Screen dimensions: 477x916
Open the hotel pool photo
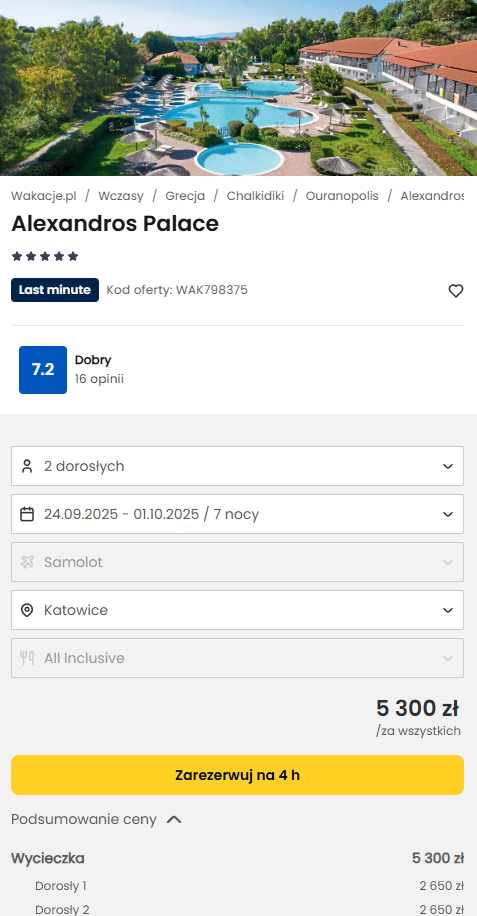pyautogui.click(x=238, y=88)
